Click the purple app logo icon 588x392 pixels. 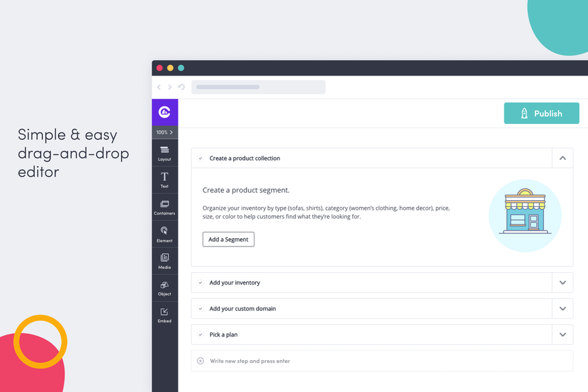pos(165,112)
